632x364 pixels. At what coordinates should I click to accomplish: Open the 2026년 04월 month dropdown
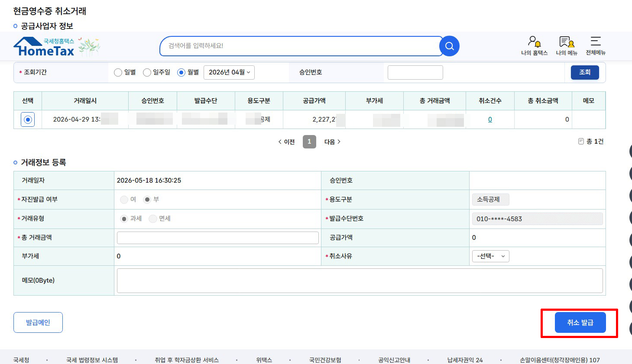tap(229, 72)
